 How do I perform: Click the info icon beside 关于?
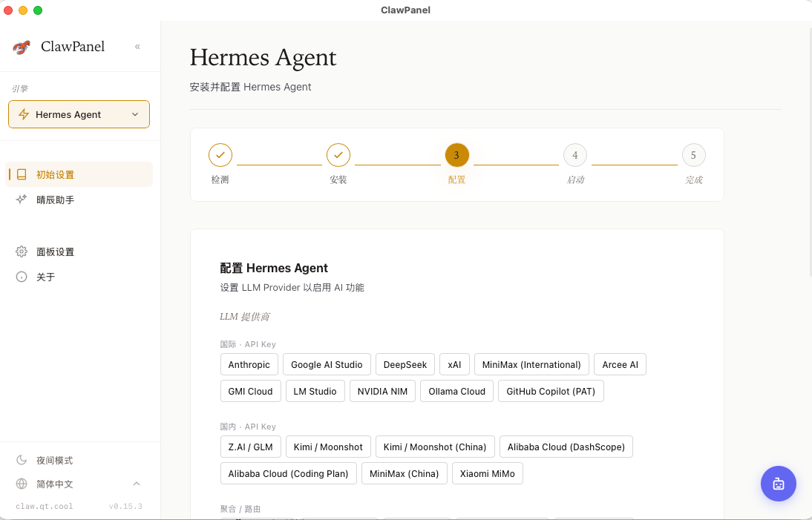(22, 277)
